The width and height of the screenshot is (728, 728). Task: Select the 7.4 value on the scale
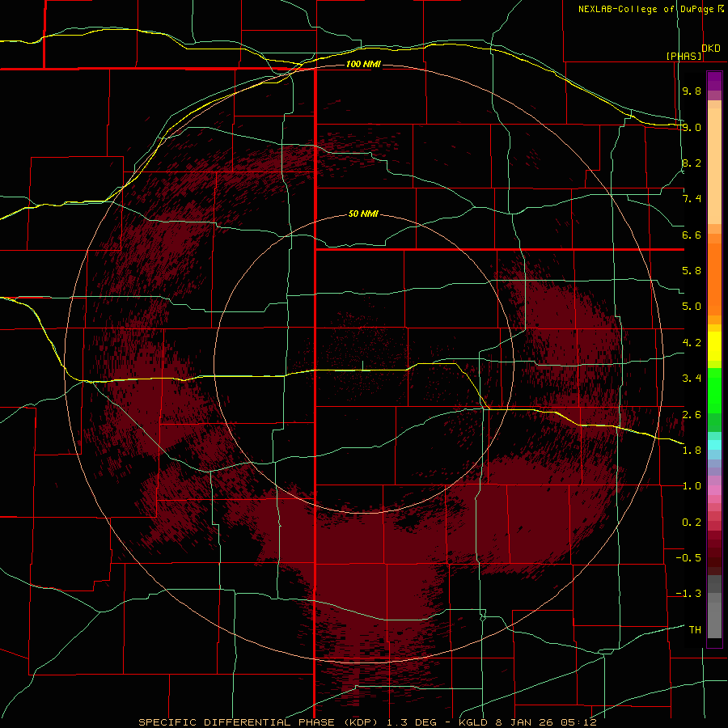pos(692,199)
